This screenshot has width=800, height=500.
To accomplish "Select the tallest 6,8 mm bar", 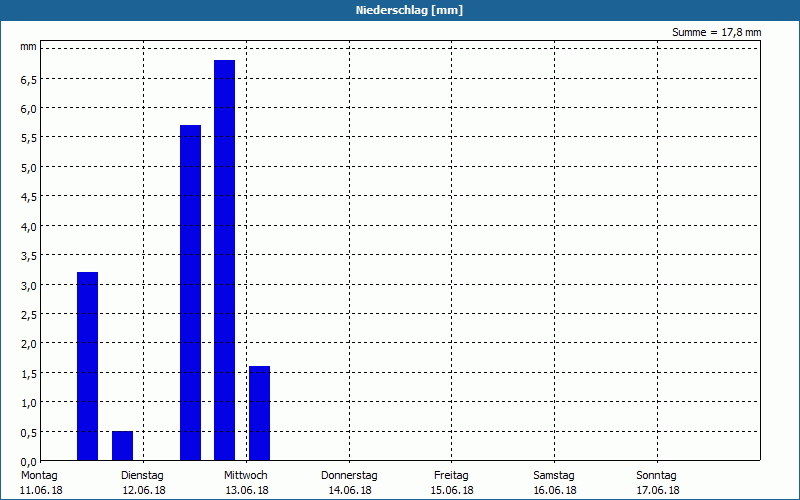I will click(x=224, y=260).
